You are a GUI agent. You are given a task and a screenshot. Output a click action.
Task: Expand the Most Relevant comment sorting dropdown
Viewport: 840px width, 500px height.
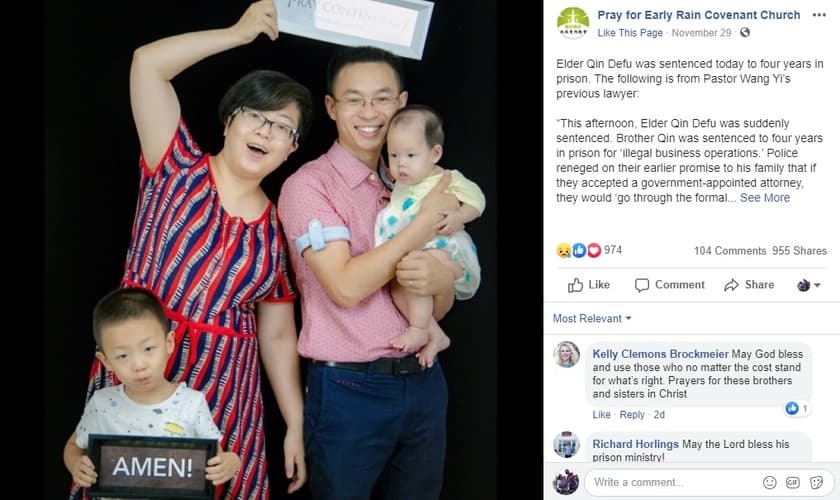pos(592,318)
